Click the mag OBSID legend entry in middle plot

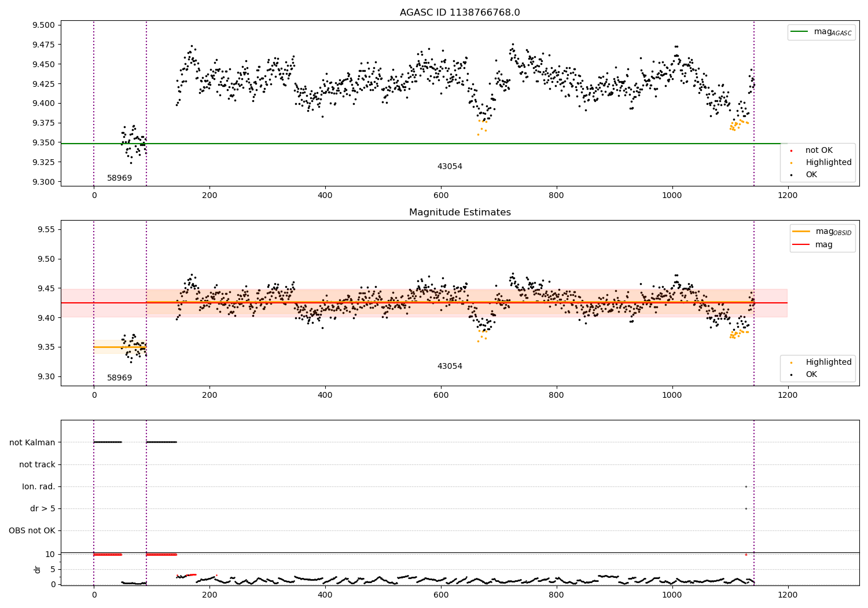tap(822, 232)
